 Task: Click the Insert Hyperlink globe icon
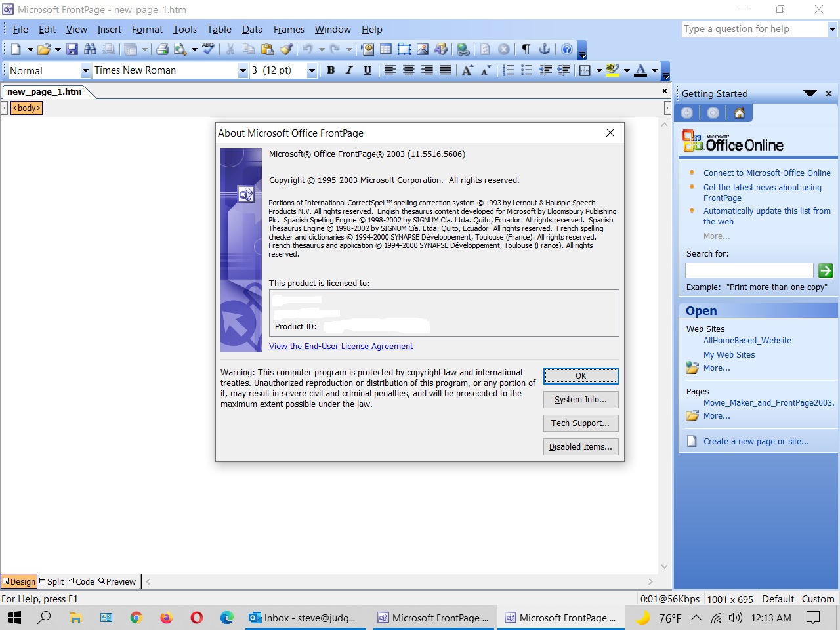pyautogui.click(x=463, y=49)
